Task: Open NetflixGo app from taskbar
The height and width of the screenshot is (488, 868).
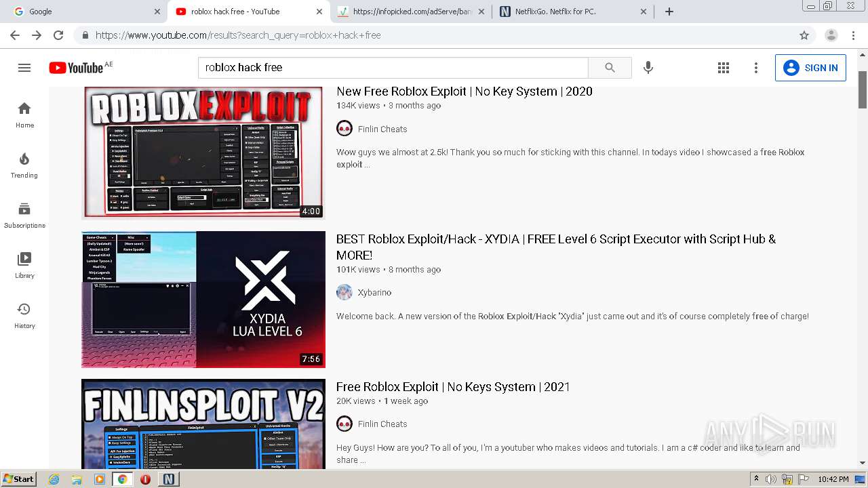Action: coord(169,479)
